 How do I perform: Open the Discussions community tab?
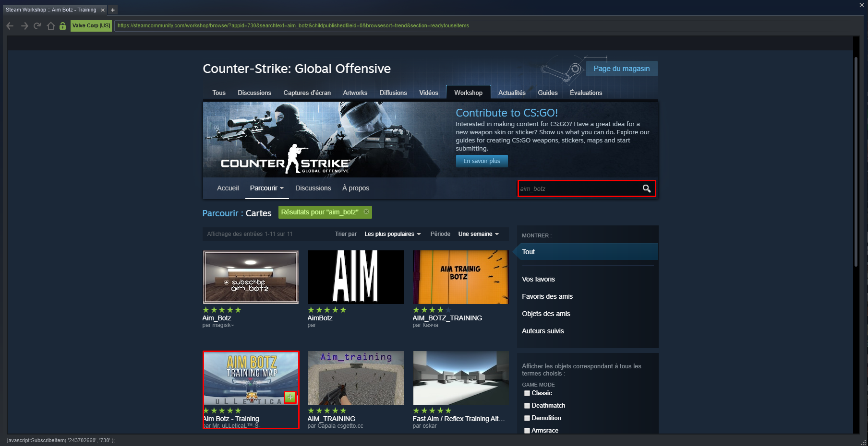click(254, 93)
